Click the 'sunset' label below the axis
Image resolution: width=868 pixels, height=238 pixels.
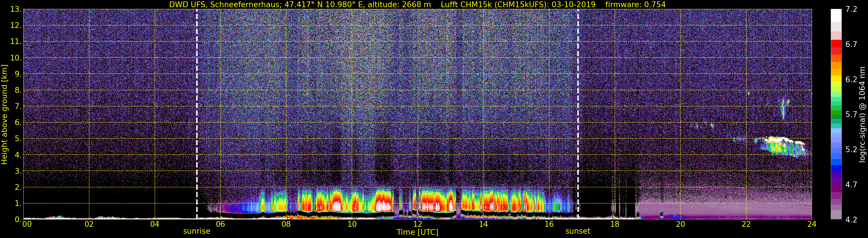point(578,231)
